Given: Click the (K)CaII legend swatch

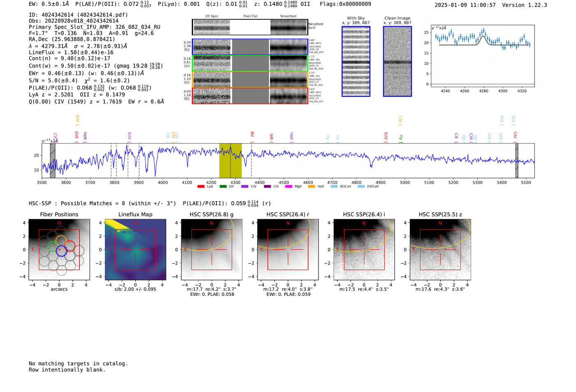Looking at the screenshot, I should 334,186.
